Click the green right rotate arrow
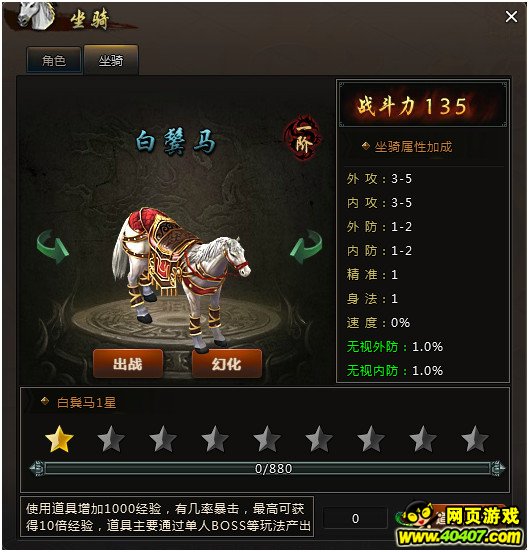 [x=306, y=246]
